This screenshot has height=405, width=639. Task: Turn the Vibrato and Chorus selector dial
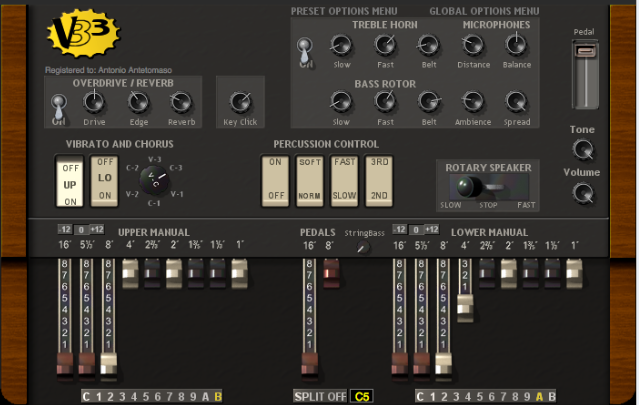[x=152, y=181]
